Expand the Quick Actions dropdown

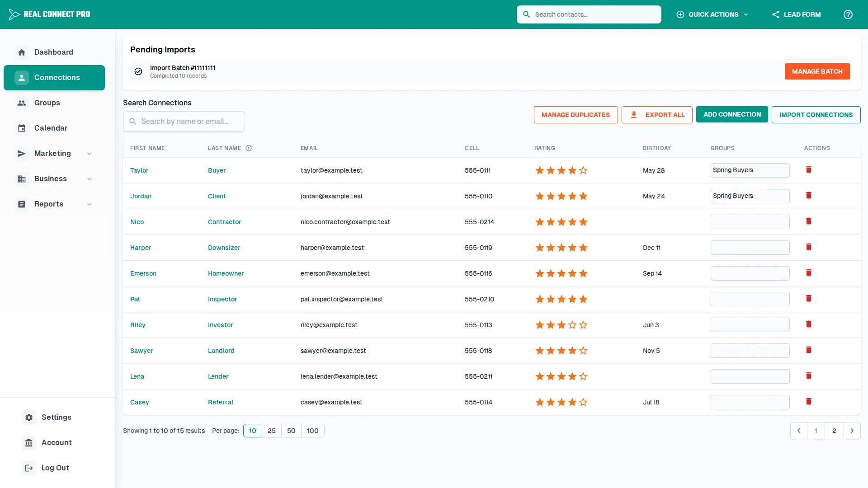712,14
